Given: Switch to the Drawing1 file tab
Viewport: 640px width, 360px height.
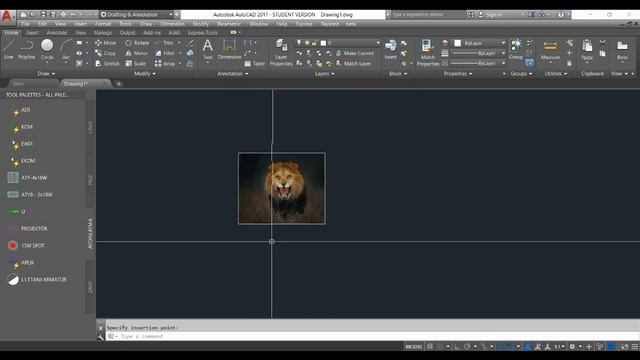Looking at the screenshot, I should tap(76, 84).
